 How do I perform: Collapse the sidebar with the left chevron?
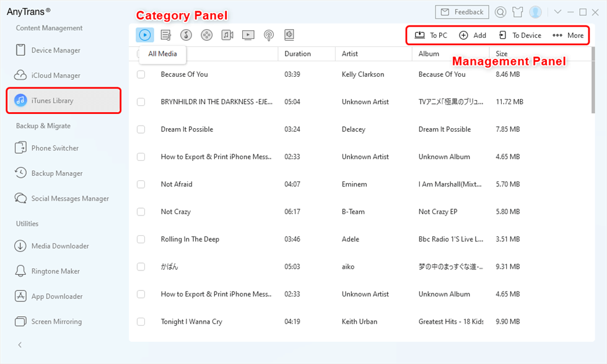pyautogui.click(x=20, y=345)
